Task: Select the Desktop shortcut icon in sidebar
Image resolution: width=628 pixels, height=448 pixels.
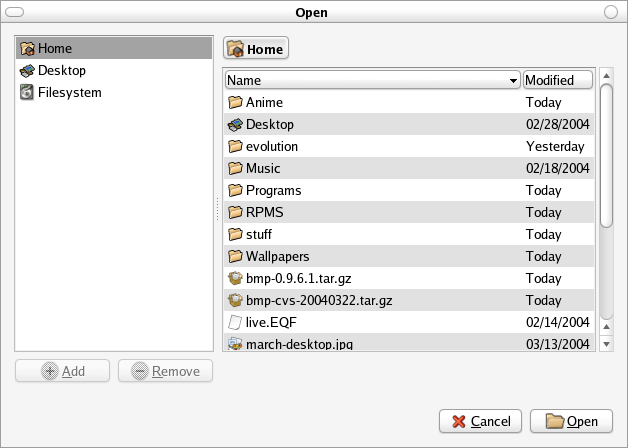Action: click(x=27, y=71)
